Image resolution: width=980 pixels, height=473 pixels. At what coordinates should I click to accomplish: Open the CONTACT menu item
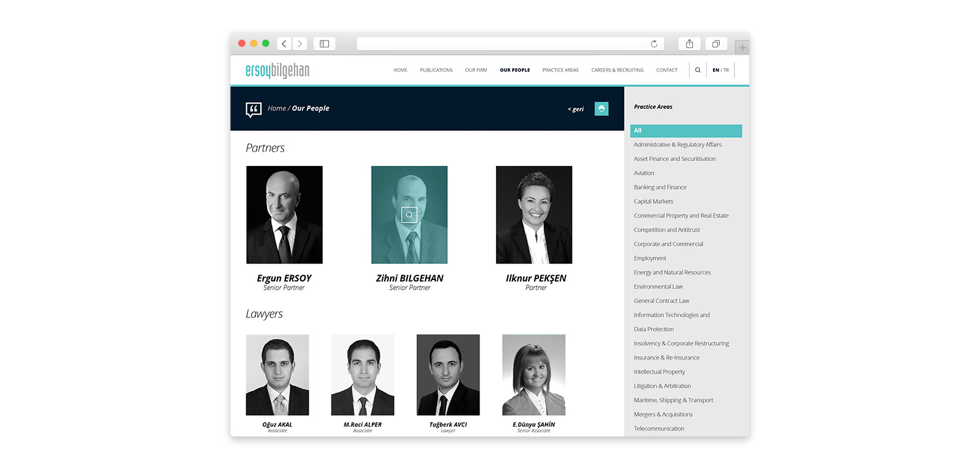(x=667, y=70)
